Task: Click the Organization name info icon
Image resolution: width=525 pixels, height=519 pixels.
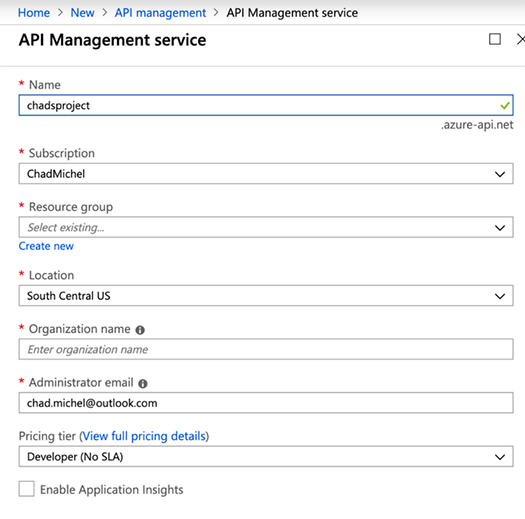Action: point(140,330)
